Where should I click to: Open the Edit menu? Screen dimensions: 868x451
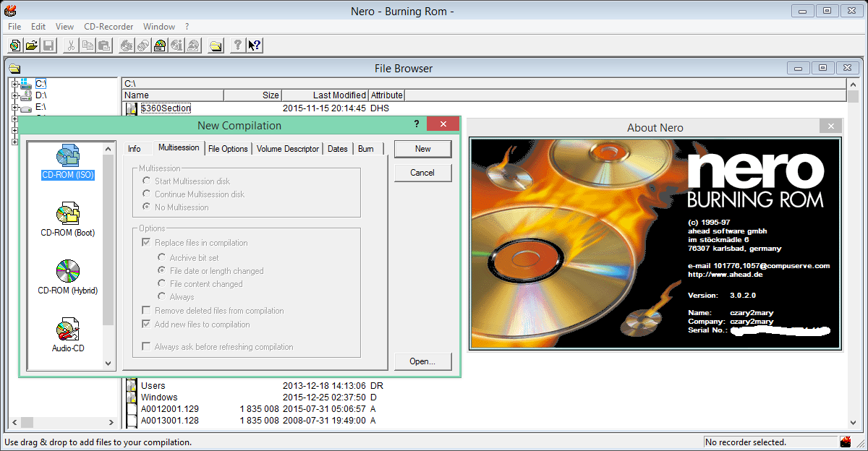(38, 27)
